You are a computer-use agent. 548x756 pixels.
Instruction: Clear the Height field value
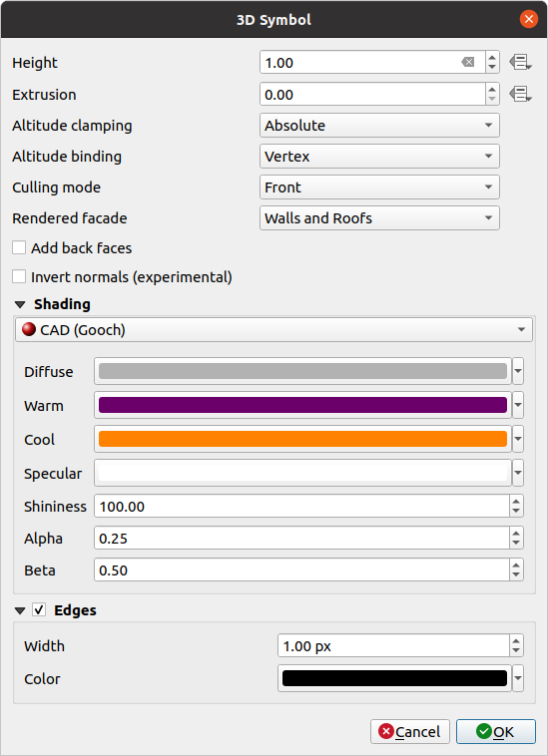coord(467,62)
